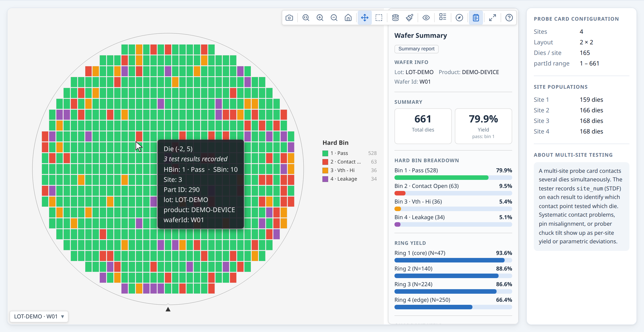This screenshot has height=332, width=644.
Task: Select the pan (move arrows) tool
Action: pos(365,18)
